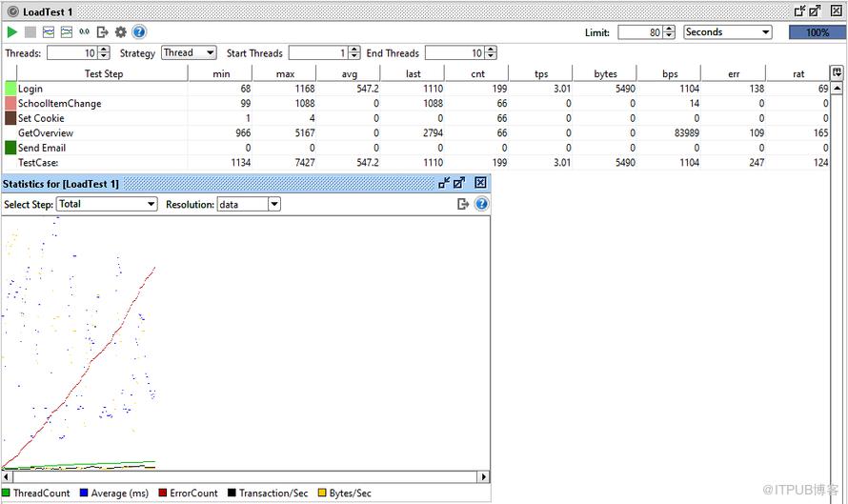This screenshot has height=504, width=848.
Task: Click the up arrow of the table scrollbar
Action: coord(837,88)
